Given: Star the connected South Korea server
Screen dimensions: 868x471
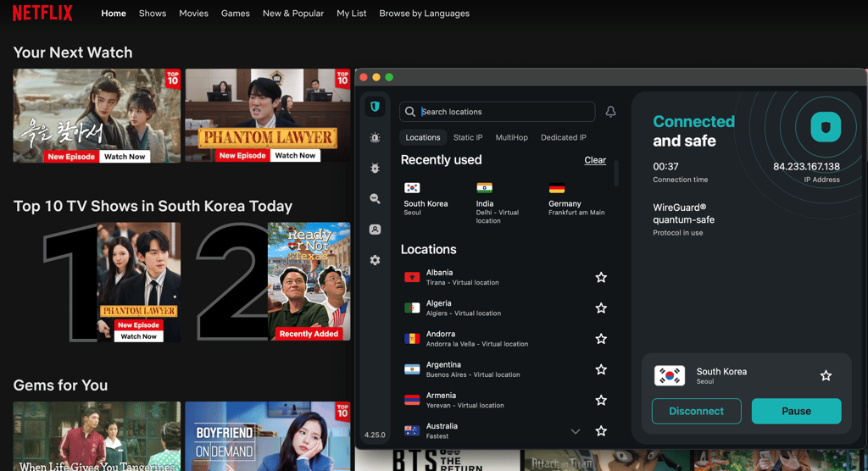Looking at the screenshot, I should 826,376.
